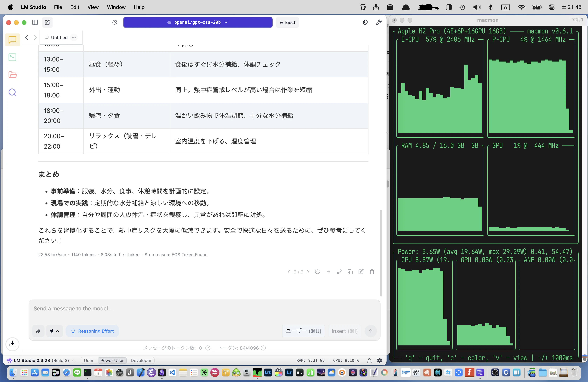Open model settings gear next to model selector
Viewport: 588px width, 382px height.
tap(115, 23)
